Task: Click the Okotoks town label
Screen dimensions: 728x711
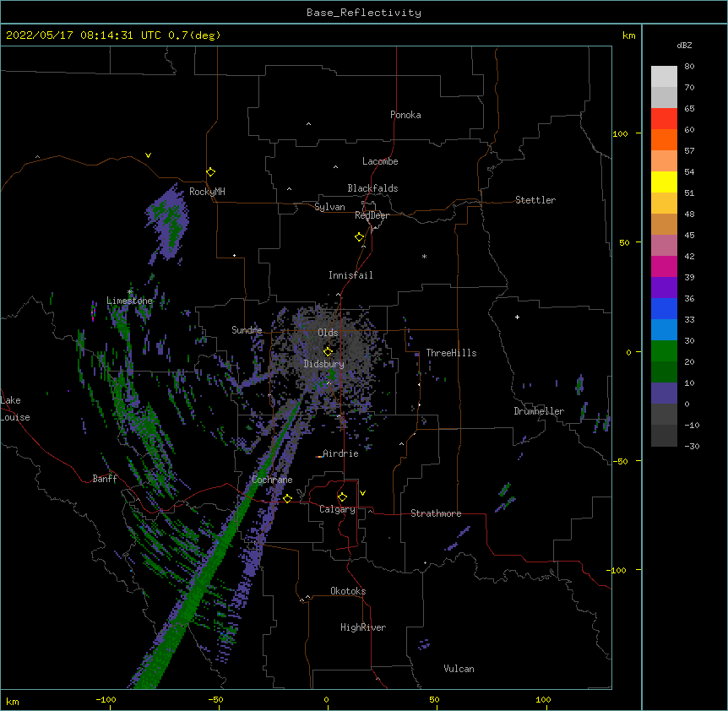Action: coord(348,591)
